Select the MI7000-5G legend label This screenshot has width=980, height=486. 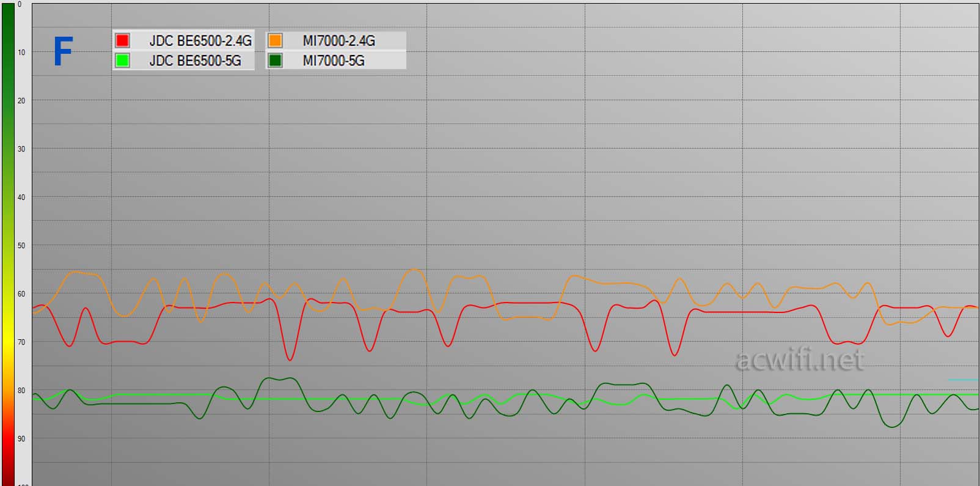334,61
